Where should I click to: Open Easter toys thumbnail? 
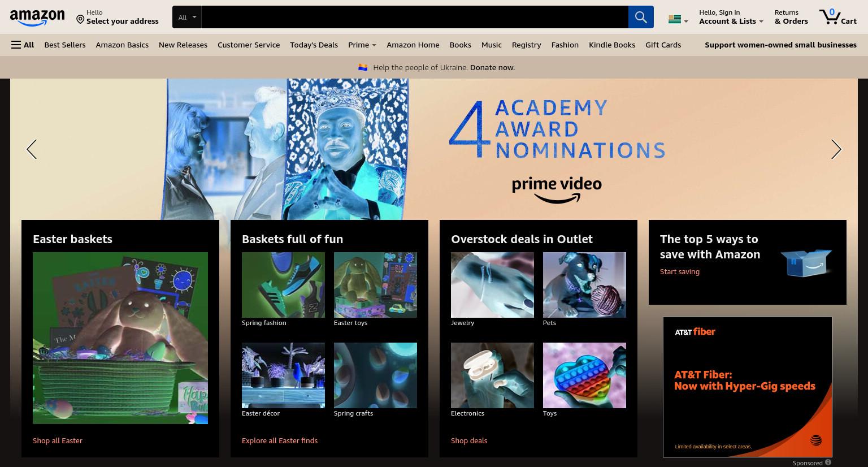(x=375, y=285)
